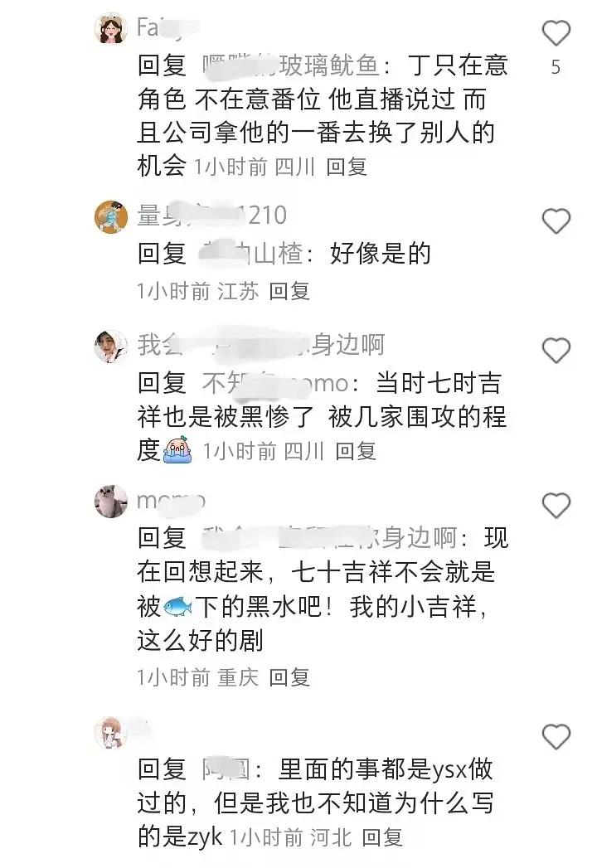Like the 好像是的 comment from 江苏

pos(556,221)
